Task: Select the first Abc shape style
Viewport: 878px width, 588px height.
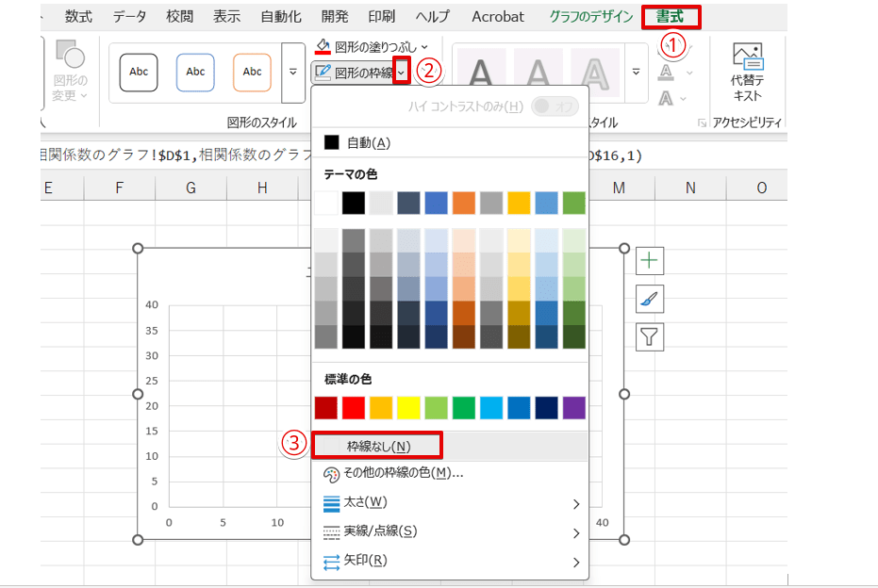Action: point(138,72)
